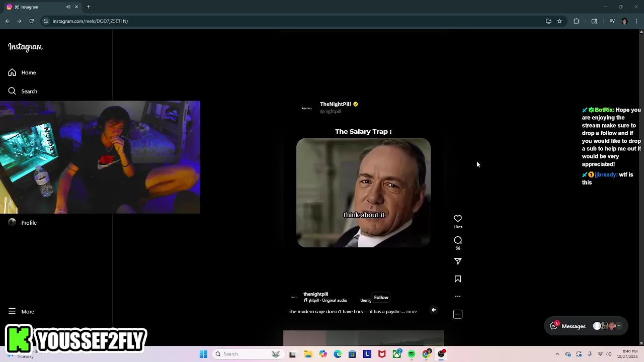
Task: Click the next reel preview at bottom
Action: (363, 338)
